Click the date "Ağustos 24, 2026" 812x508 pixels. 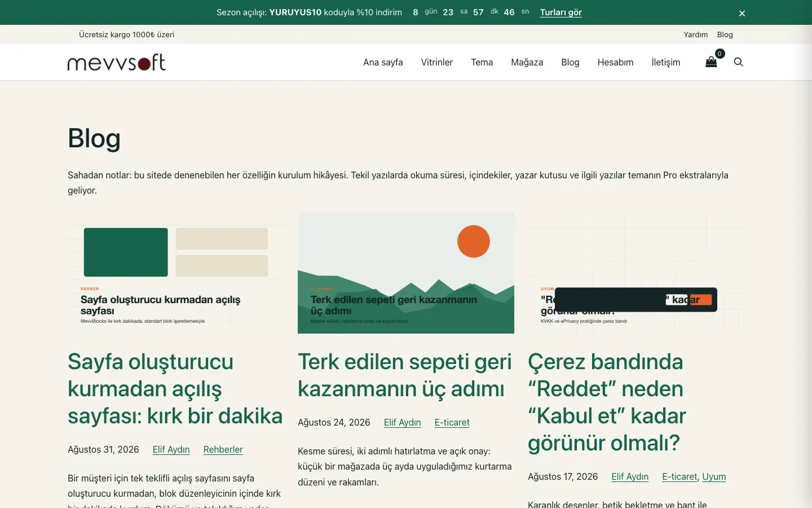pyautogui.click(x=334, y=422)
